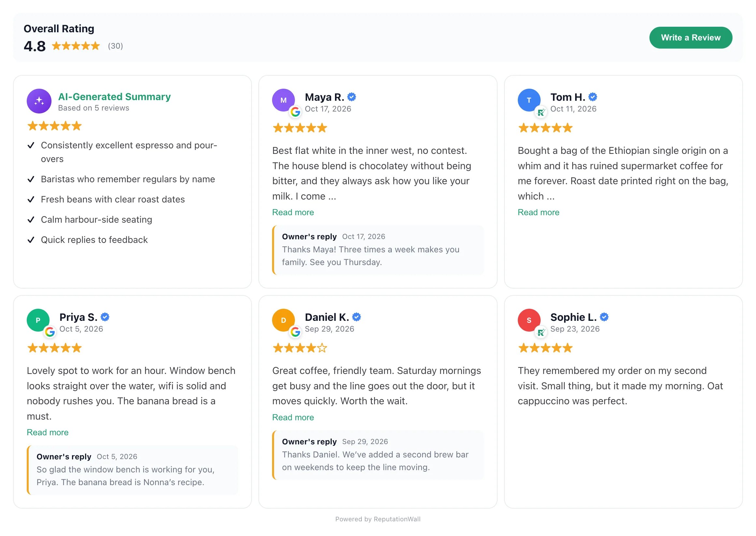This screenshot has height=536, width=756.
Task: Click verified badge next to Priya S.
Action: coord(105,317)
